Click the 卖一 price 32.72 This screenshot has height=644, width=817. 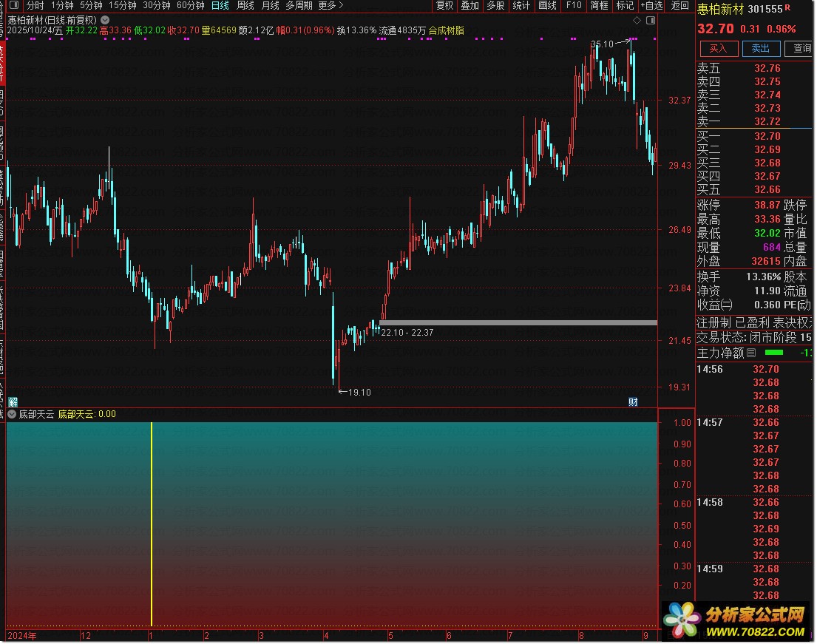(x=767, y=121)
